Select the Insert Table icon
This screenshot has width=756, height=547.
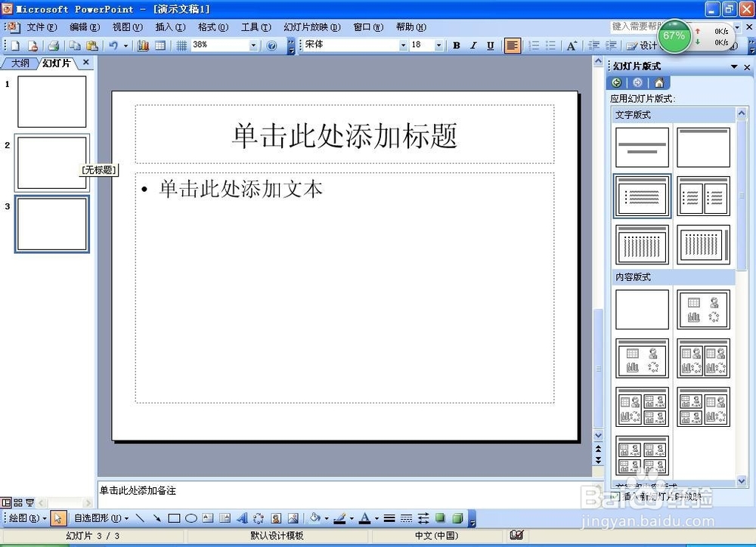pos(161,45)
